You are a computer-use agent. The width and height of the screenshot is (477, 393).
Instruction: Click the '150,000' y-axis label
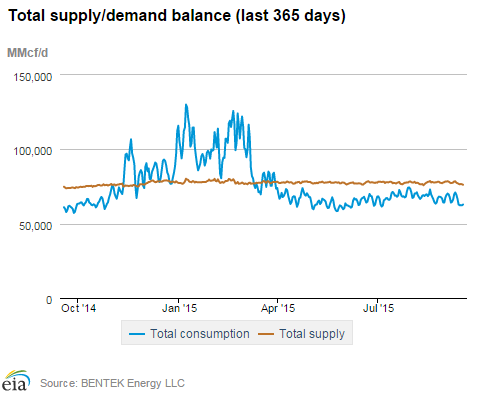33,77
